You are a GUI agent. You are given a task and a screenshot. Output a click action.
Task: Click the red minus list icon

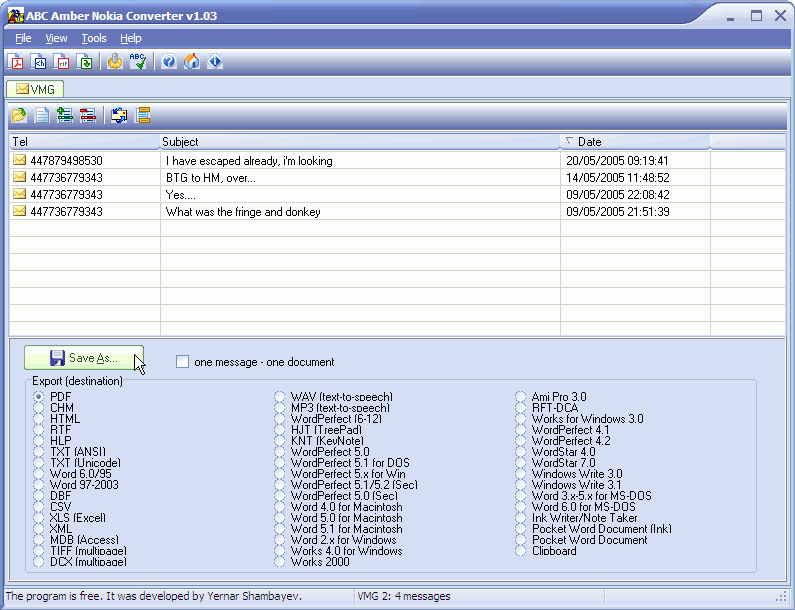point(88,115)
